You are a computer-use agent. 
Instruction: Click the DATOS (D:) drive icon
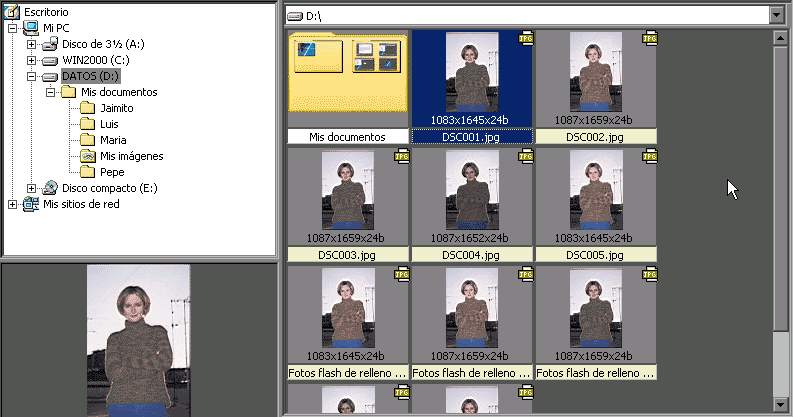point(50,77)
